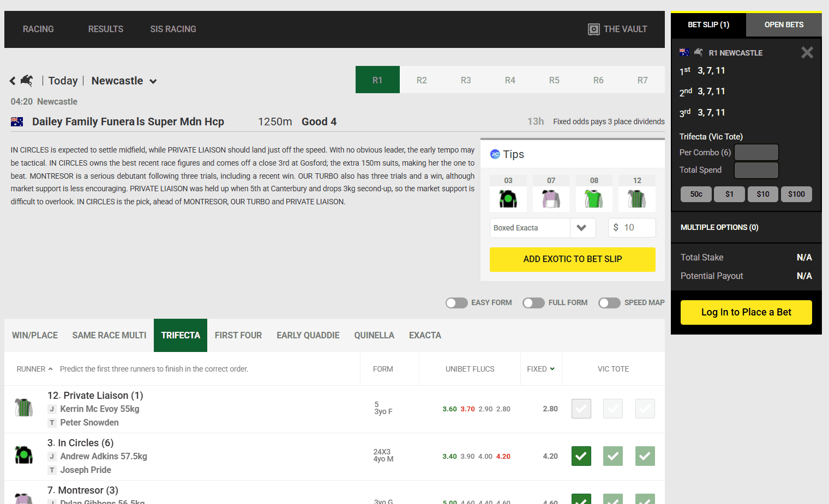Untick In Circles third place checkbox

pos(645,456)
